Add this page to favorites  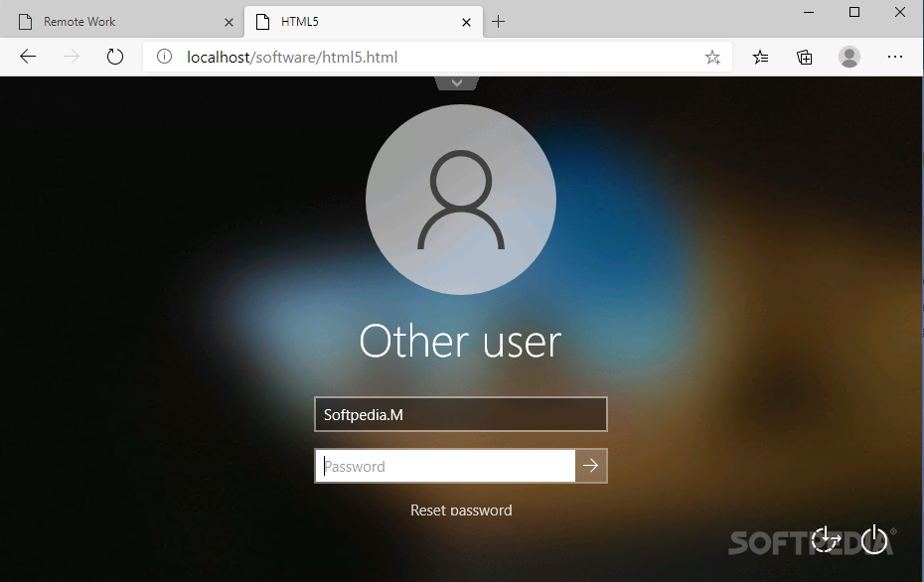tap(712, 58)
